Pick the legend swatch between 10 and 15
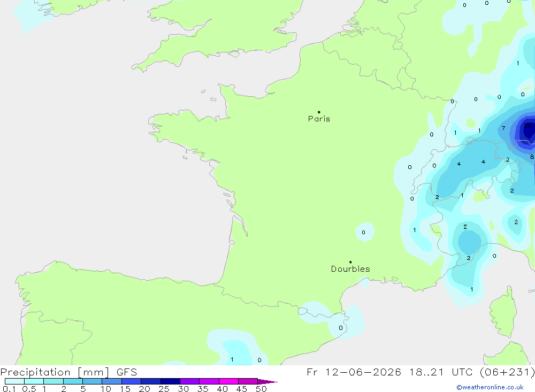The width and height of the screenshot is (535, 392). pyautogui.click(x=112, y=381)
